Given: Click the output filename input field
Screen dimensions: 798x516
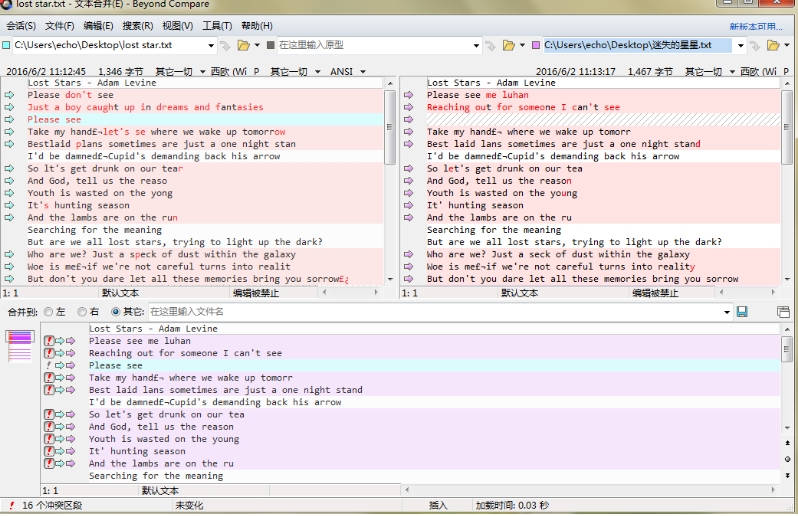Looking at the screenshot, I should coord(434,312).
